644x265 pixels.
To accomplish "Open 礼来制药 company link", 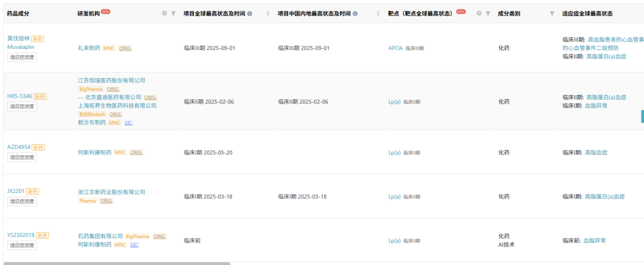I will (x=89, y=48).
